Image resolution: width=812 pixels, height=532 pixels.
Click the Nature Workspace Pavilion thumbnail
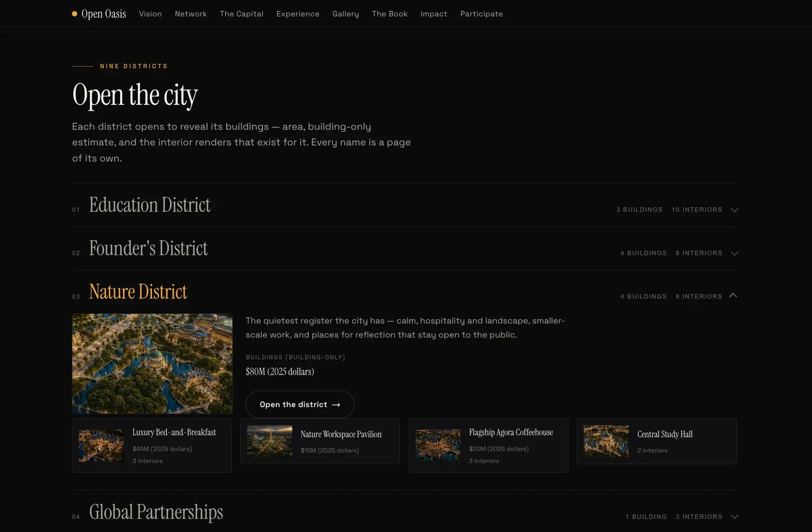point(269,441)
